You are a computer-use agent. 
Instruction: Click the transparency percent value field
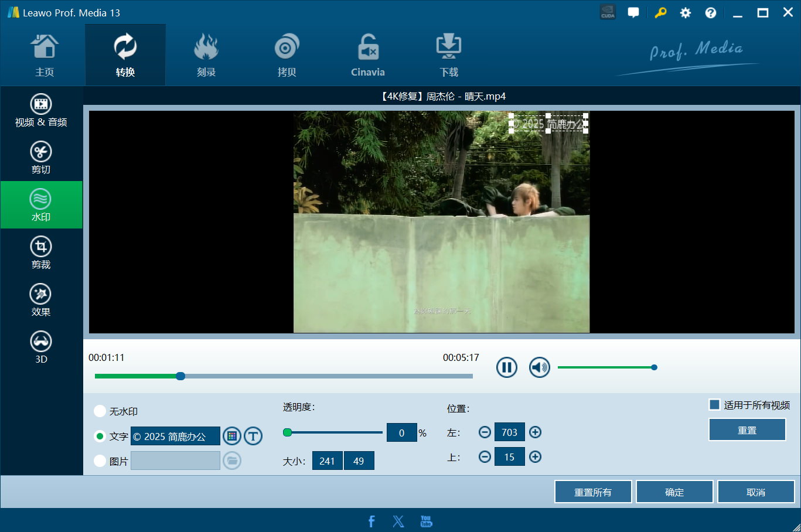click(402, 433)
